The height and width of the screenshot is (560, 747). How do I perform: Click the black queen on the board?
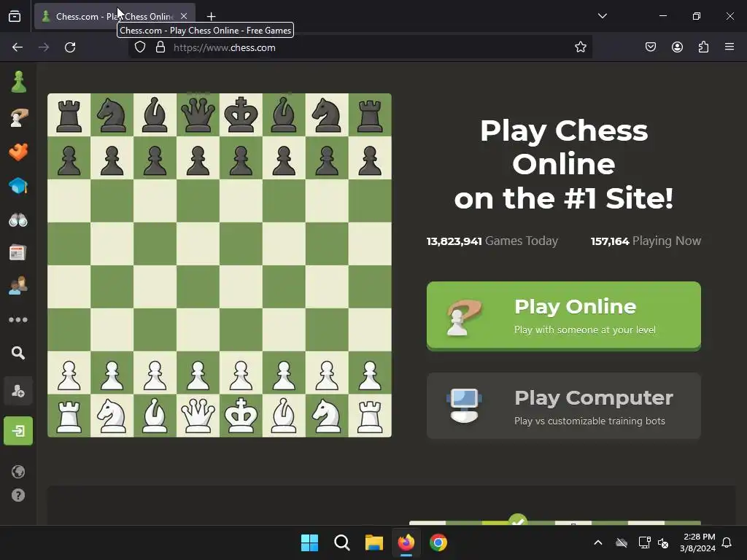198,114
